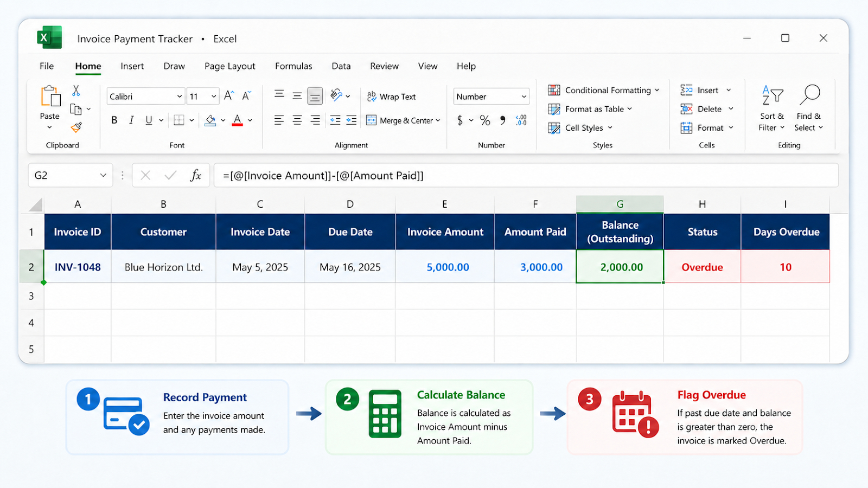The width and height of the screenshot is (868, 488).
Task: Click the Borders icon
Action: (x=179, y=120)
